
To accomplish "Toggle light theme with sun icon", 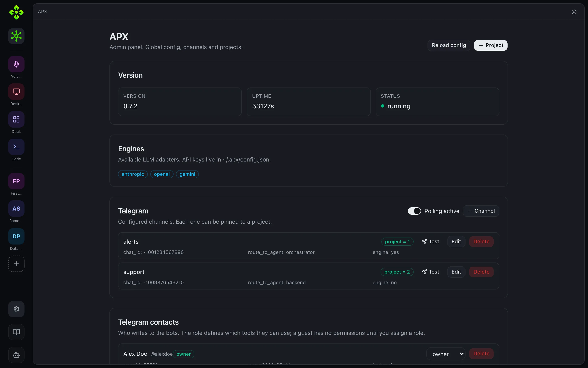I will tap(574, 12).
